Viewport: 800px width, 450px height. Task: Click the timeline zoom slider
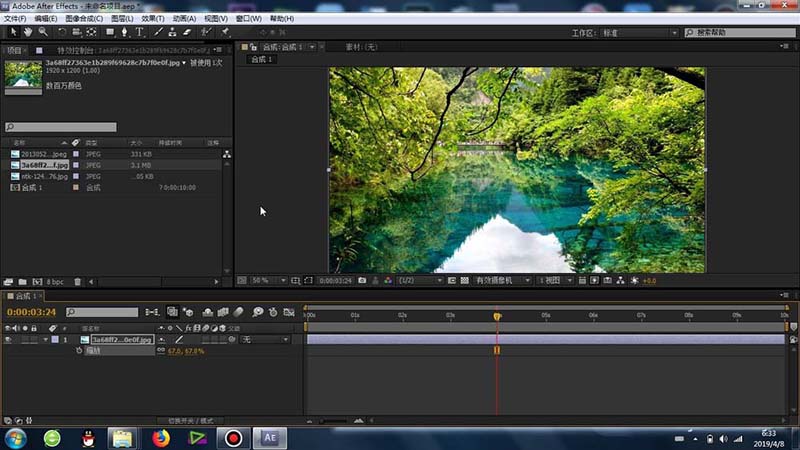point(334,421)
